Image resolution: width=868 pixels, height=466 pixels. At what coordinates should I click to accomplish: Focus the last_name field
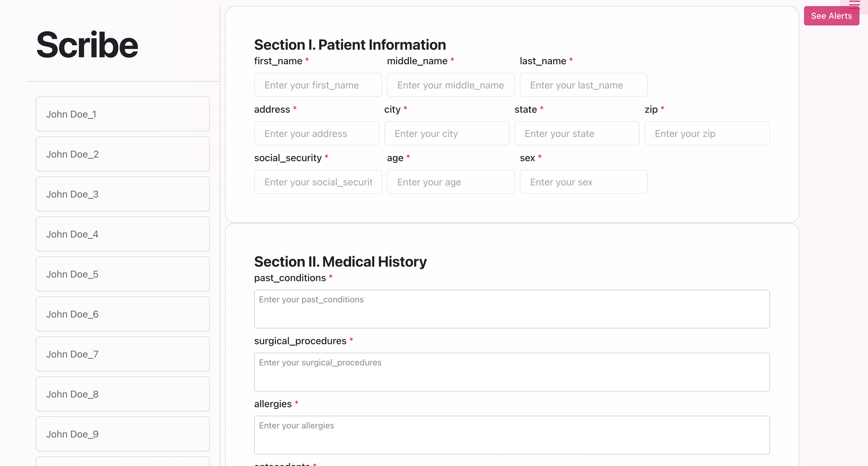tap(583, 85)
